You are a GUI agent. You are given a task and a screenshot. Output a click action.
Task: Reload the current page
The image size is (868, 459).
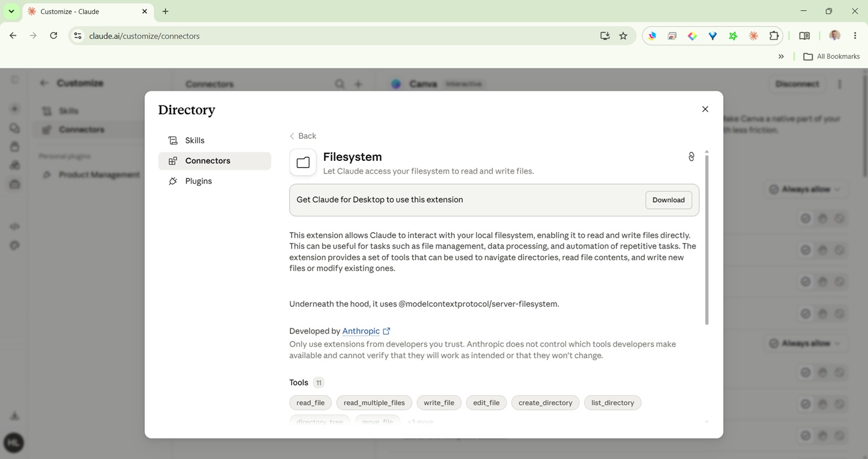click(54, 36)
